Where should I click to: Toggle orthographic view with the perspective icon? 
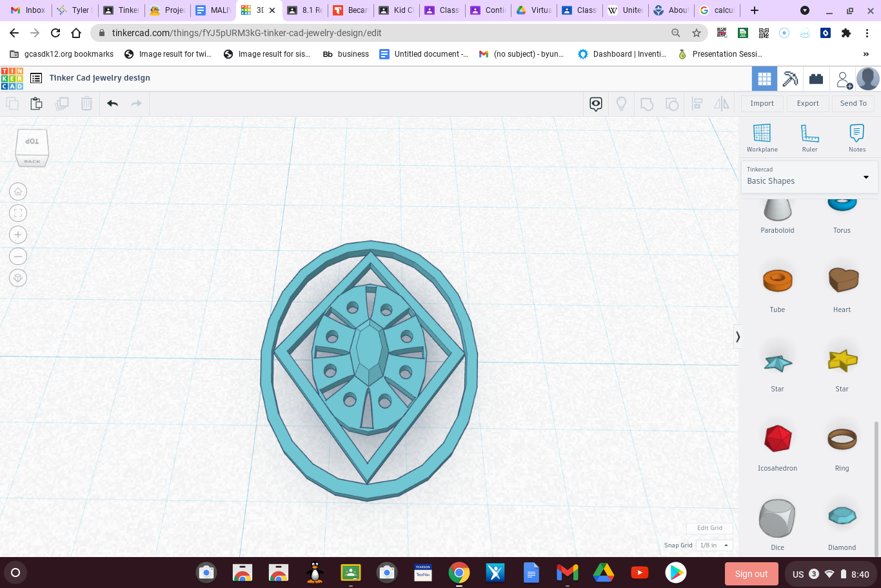coord(18,278)
